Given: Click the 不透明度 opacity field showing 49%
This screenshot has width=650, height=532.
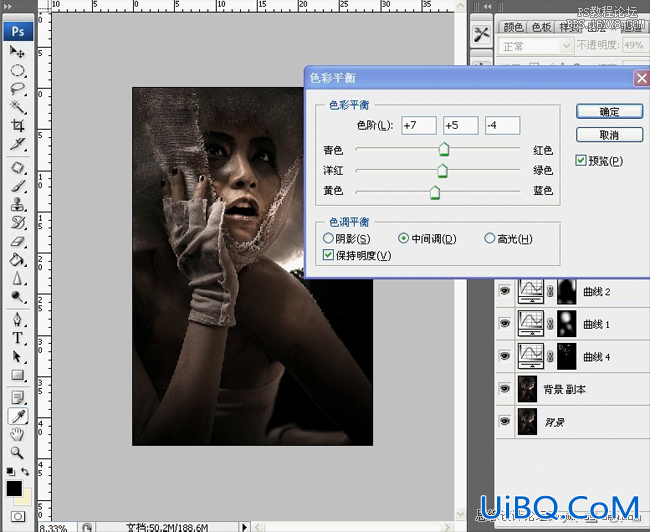Looking at the screenshot, I should pos(634,45).
